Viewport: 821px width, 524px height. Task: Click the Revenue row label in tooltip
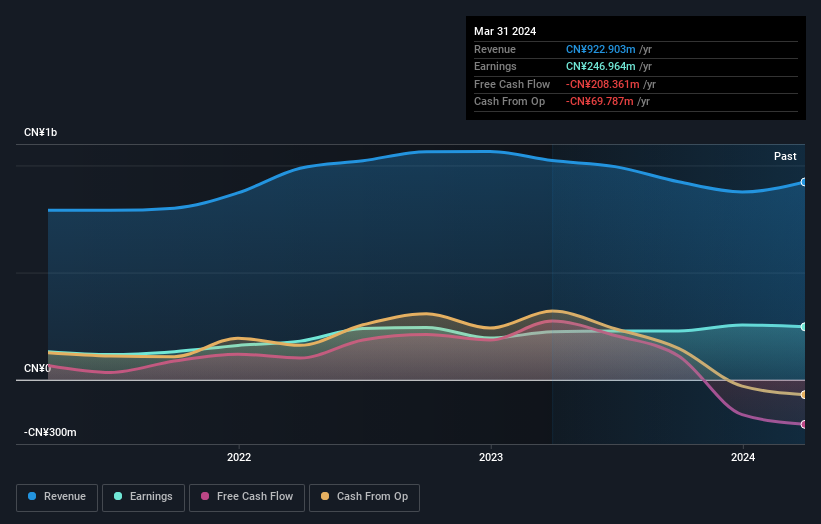coord(495,49)
